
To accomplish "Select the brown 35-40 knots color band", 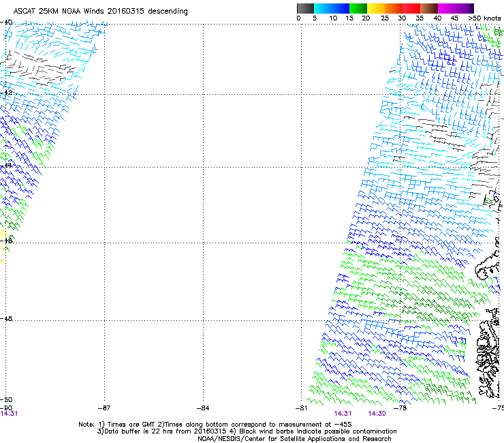I will (429, 8).
